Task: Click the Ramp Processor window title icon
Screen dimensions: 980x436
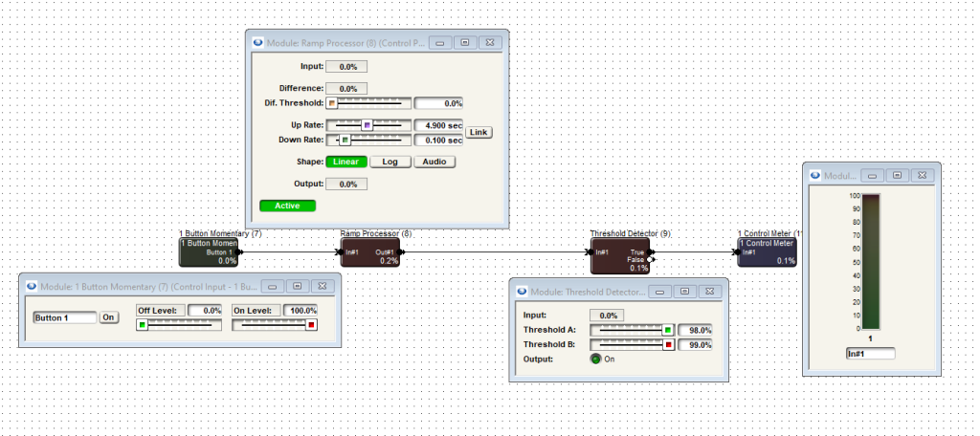Action: pyautogui.click(x=258, y=42)
